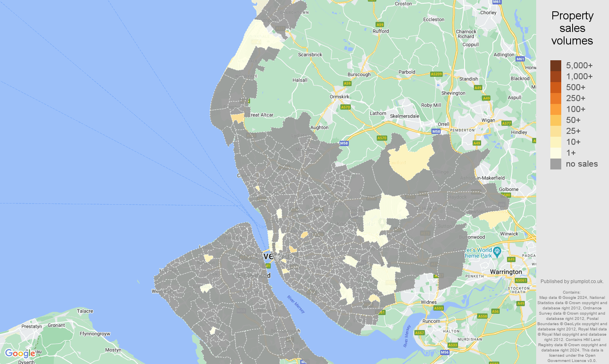
Task: Click the Widnes town label
Action: point(429,302)
